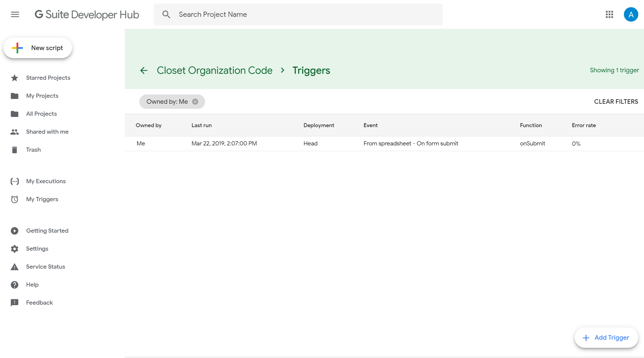Open the account avatar A
Screen dimensions: 644x358
click(631, 14)
